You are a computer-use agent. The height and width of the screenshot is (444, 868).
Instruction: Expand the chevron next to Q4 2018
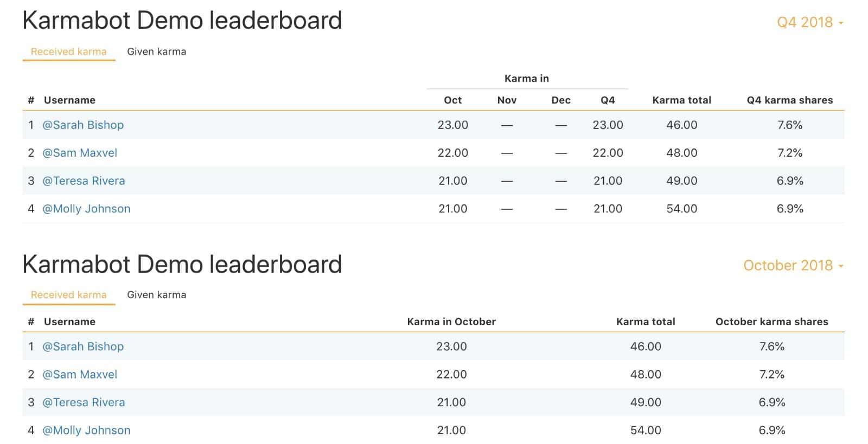(842, 23)
